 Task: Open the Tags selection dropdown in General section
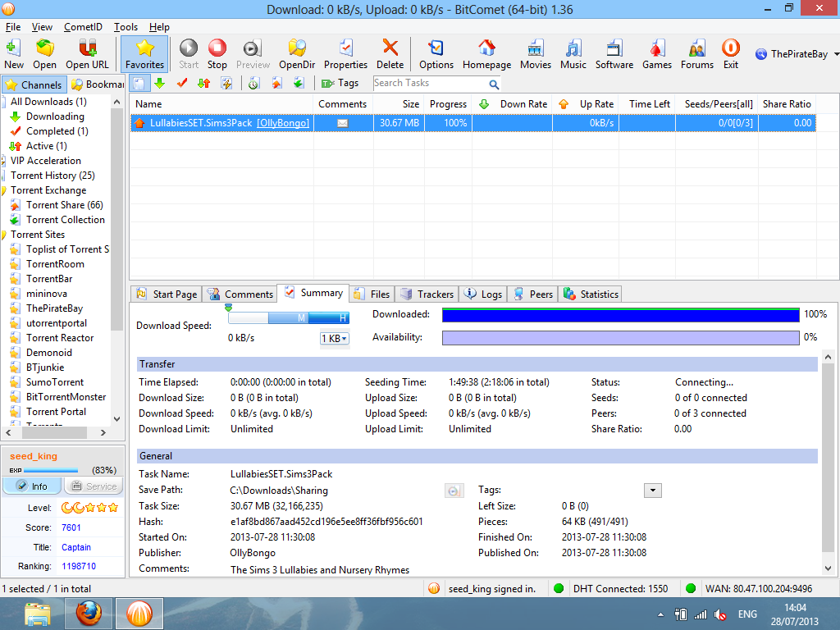[653, 490]
